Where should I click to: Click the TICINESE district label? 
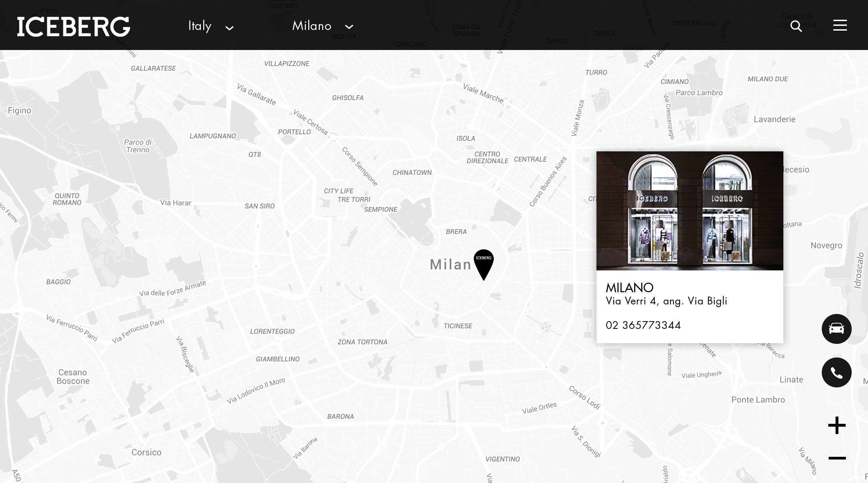point(458,326)
